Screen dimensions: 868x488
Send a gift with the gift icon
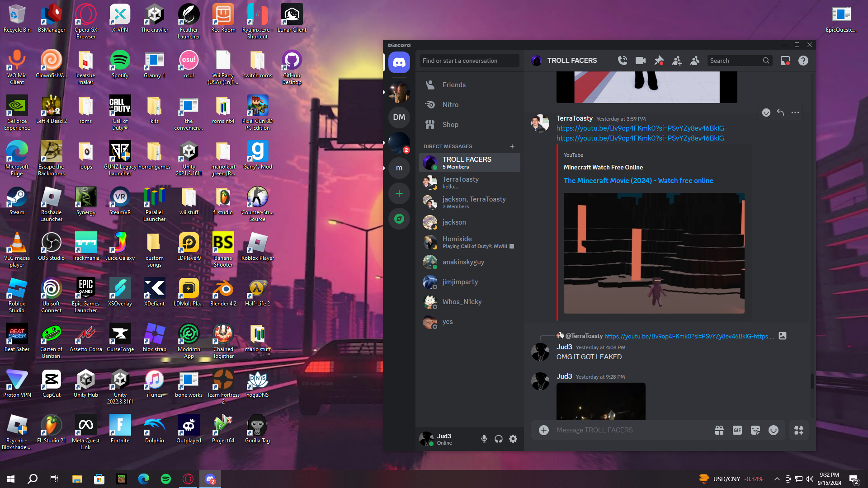point(719,430)
